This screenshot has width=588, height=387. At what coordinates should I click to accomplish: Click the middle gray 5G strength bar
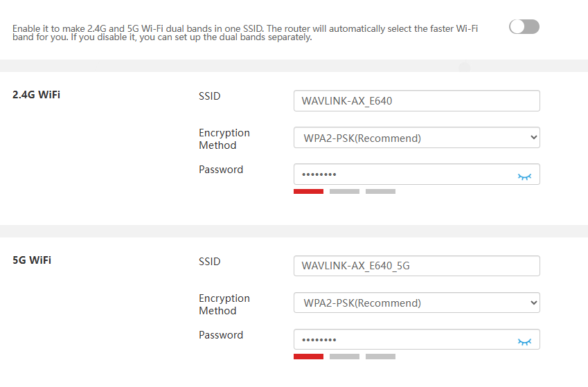(x=344, y=357)
